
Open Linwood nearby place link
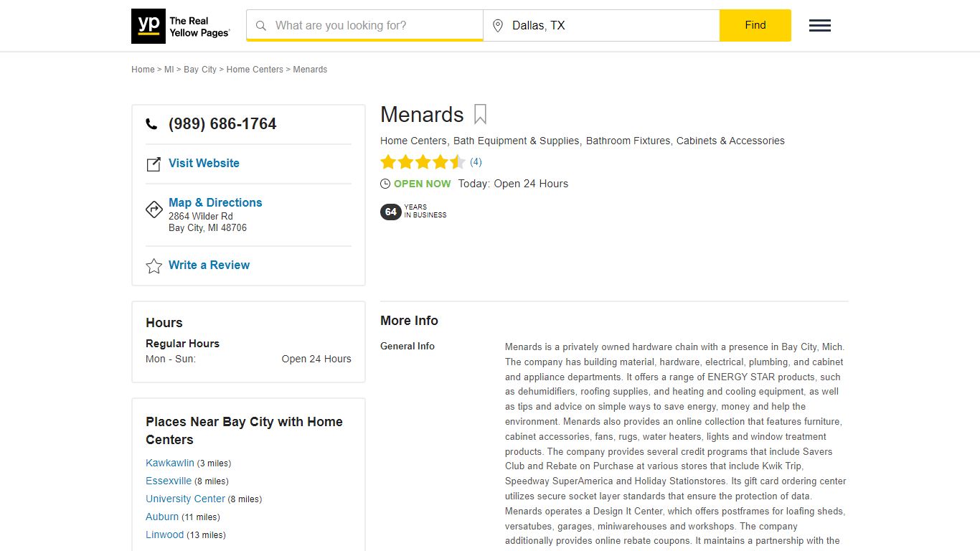165,534
